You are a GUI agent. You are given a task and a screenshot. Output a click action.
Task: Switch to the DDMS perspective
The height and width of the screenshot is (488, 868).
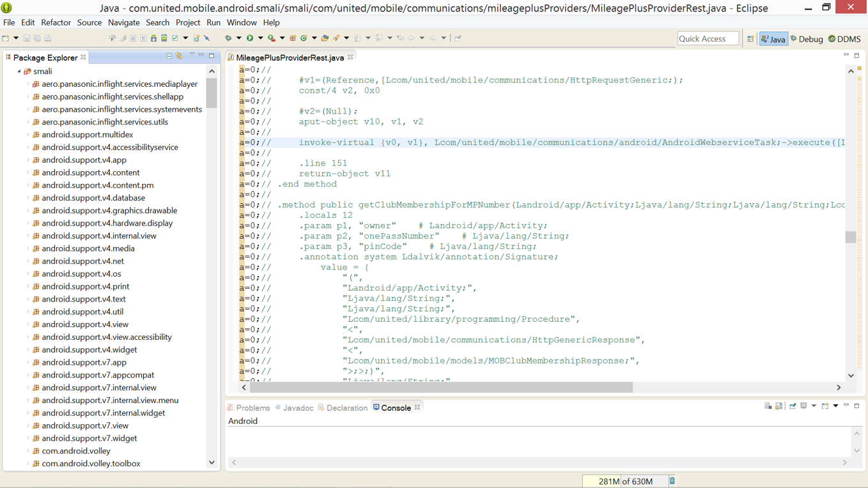(844, 39)
